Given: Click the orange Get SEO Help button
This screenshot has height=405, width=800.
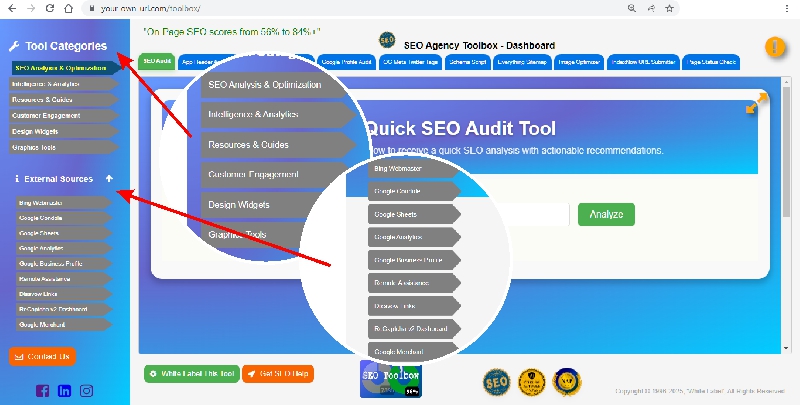Looking at the screenshot, I should (x=278, y=374).
